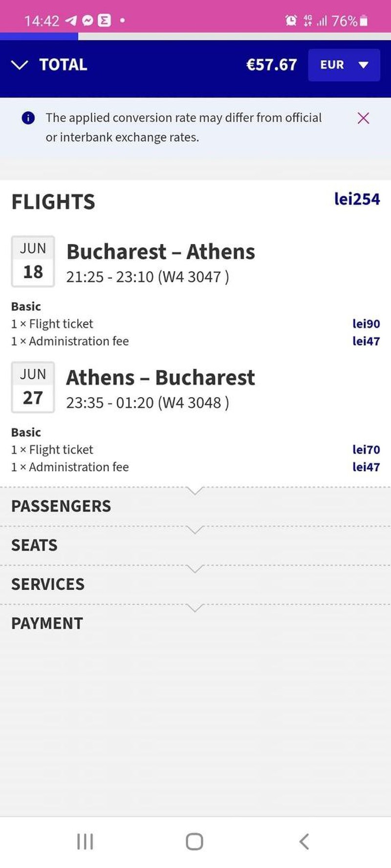The width and height of the screenshot is (391, 868).
Task: Collapse the TOTAL summary chevron
Action: [x=20, y=65]
